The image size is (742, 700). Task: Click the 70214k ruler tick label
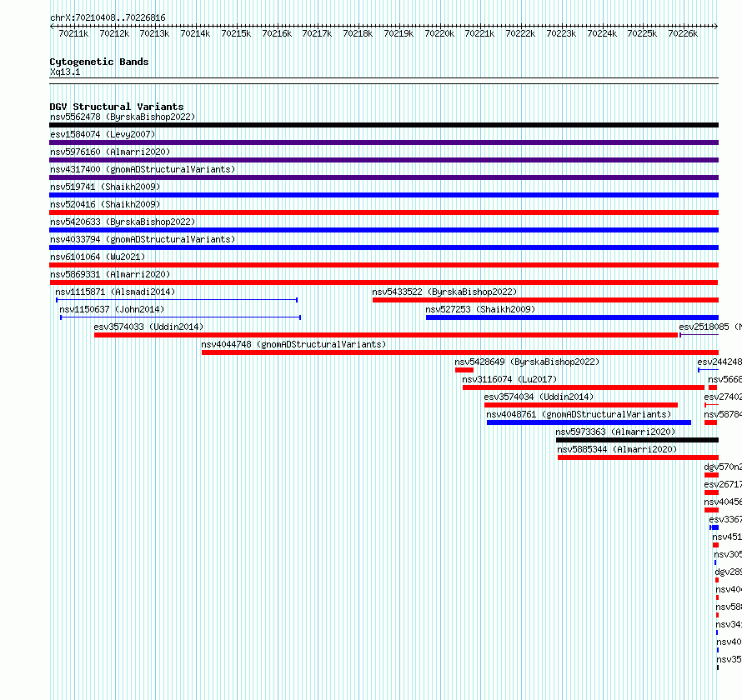(x=195, y=33)
